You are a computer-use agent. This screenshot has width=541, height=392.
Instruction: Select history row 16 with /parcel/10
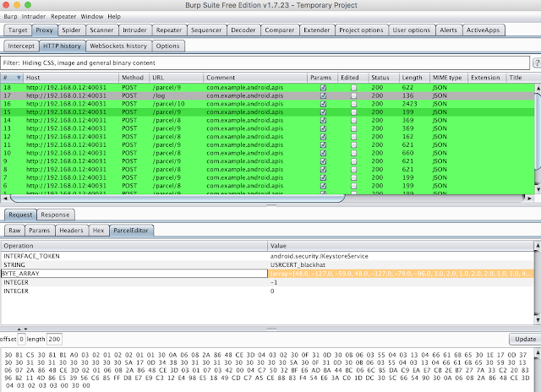coord(267,104)
